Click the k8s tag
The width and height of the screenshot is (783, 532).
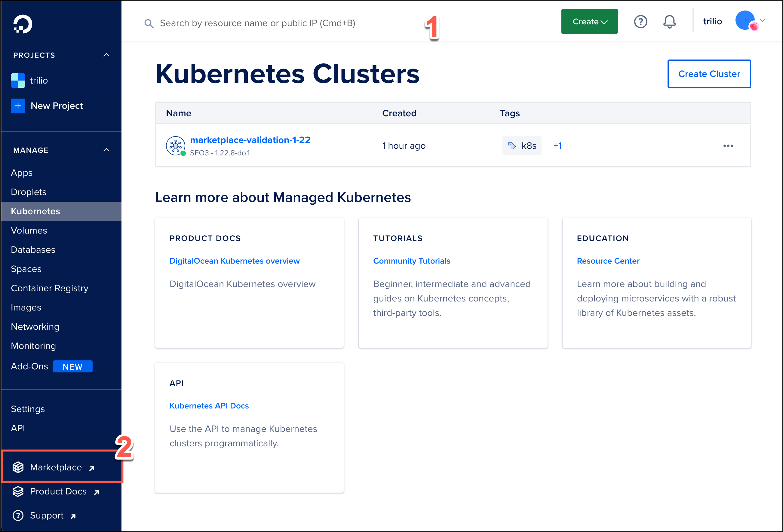point(522,146)
